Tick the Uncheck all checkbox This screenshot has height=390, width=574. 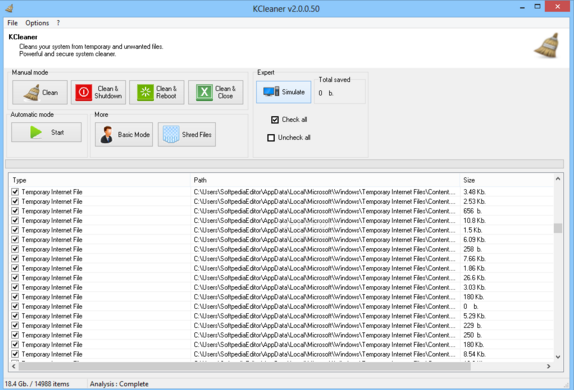pos(271,138)
